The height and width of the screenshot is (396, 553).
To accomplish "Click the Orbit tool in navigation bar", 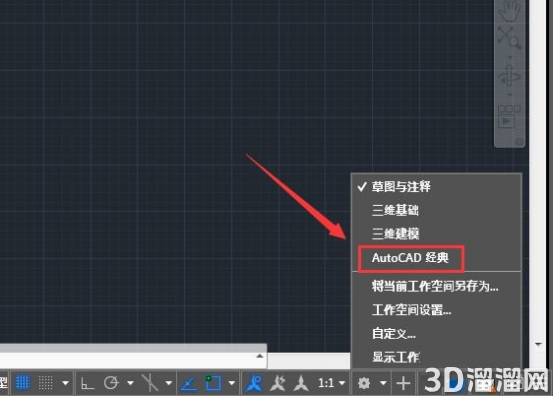I will [x=509, y=76].
